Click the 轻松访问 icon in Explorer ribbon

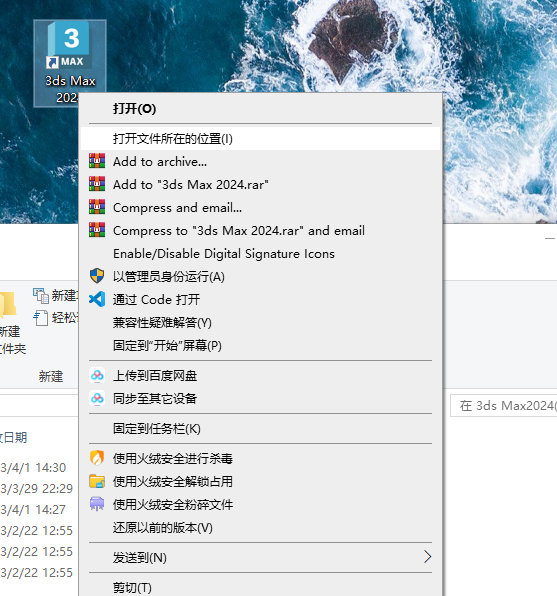pyautogui.click(x=41, y=318)
